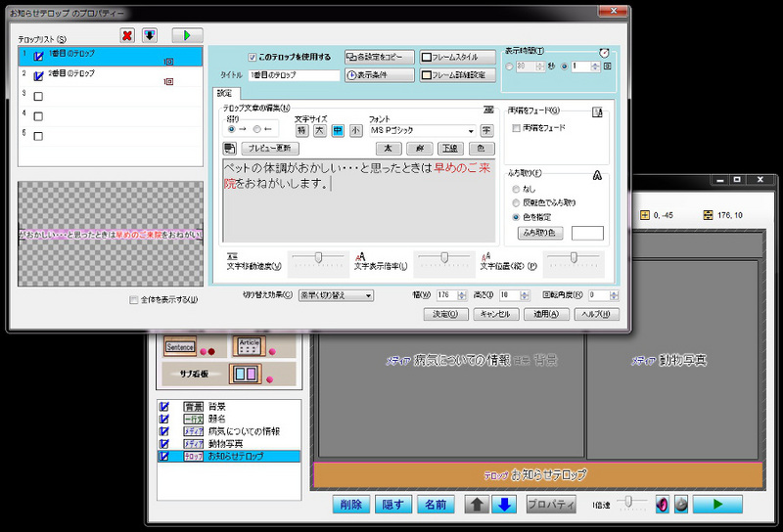Toggle the このテロップを使用する checkbox
The width and height of the screenshot is (783, 532).
(253, 57)
